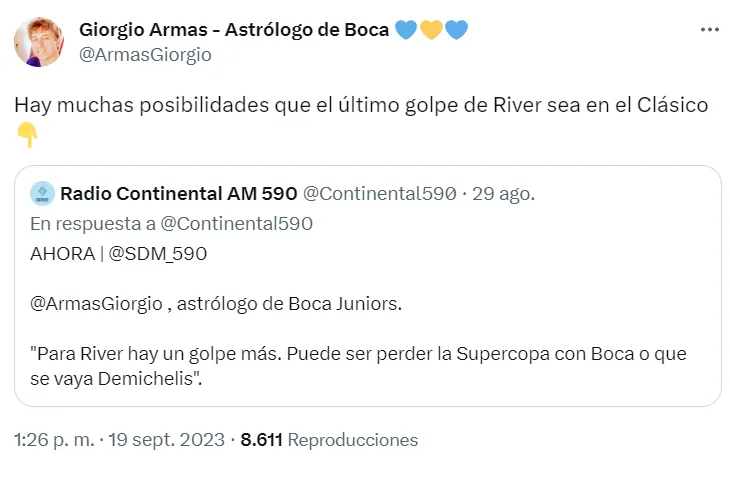Open the Giorgio Armas display name link
This screenshot has height=500, width=730.
tap(234, 30)
